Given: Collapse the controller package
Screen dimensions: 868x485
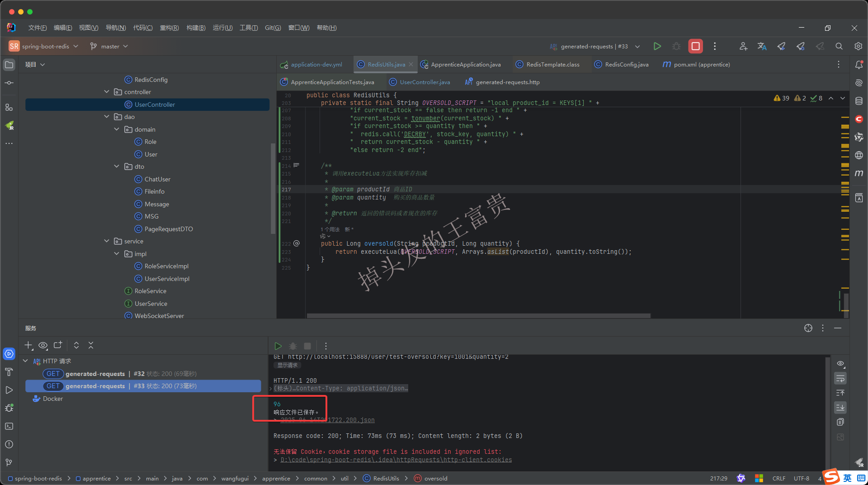Looking at the screenshot, I should 107,92.
